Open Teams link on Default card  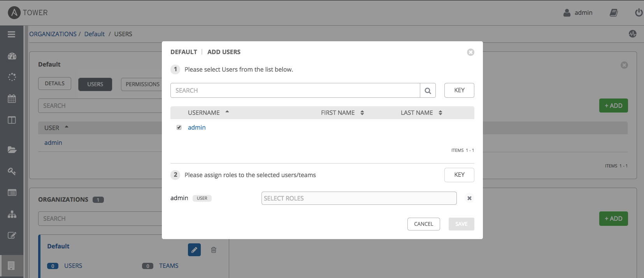168,266
